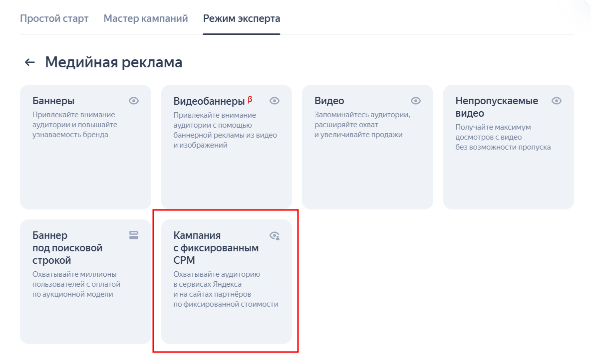This screenshot has height=364, width=591.
Task: Select the Режим эксперта tab
Action: (x=242, y=18)
